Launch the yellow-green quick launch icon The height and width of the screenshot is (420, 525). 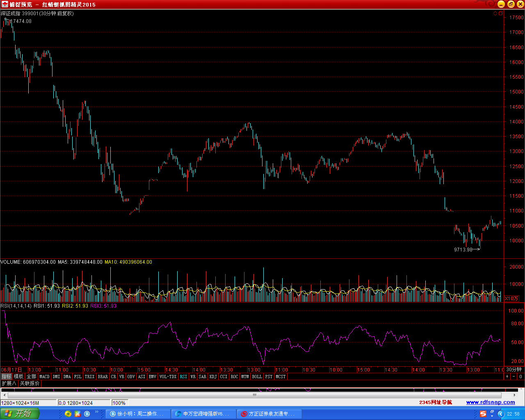(x=68, y=414)
